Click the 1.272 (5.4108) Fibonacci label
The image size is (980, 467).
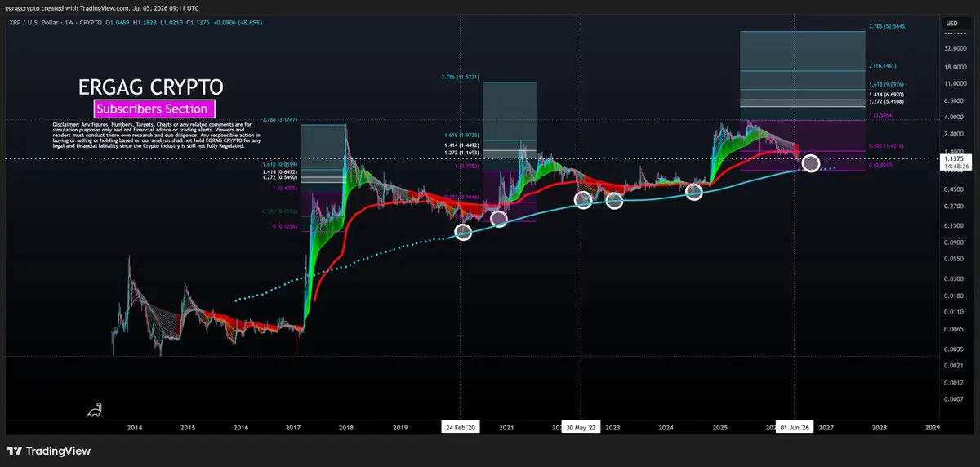tap(888, 103)
